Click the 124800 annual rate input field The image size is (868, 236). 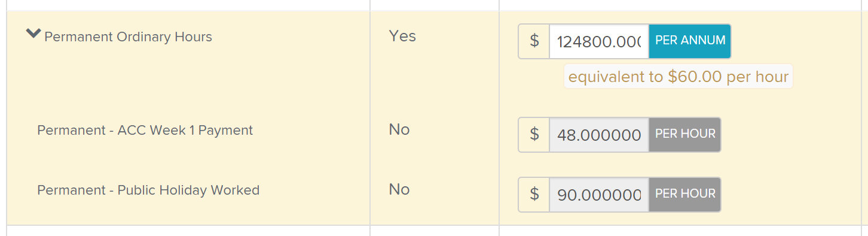(599, 41)
